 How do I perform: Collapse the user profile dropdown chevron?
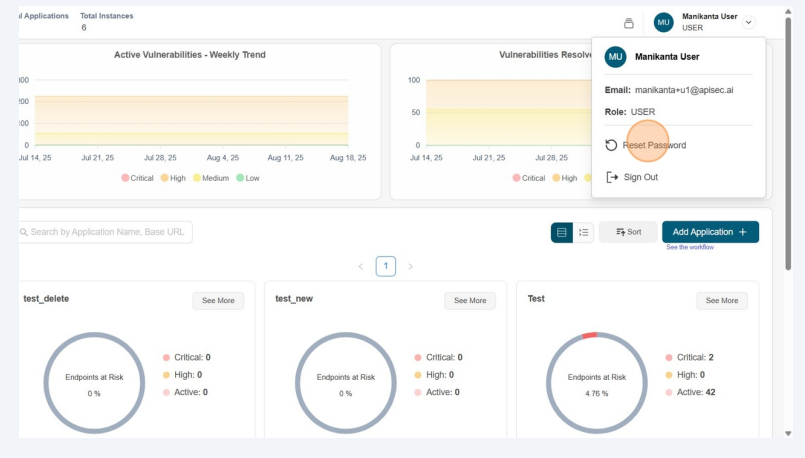tap(749, 22)
